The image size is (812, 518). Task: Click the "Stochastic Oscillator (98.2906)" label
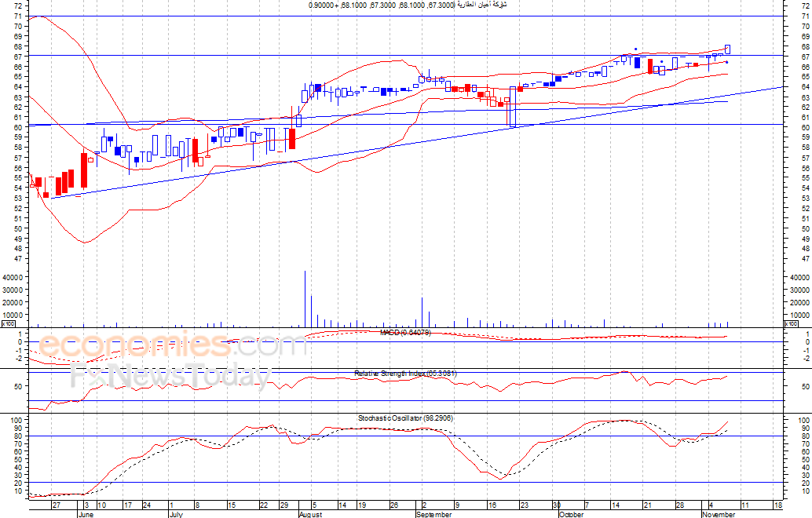(x=405, y=418)
